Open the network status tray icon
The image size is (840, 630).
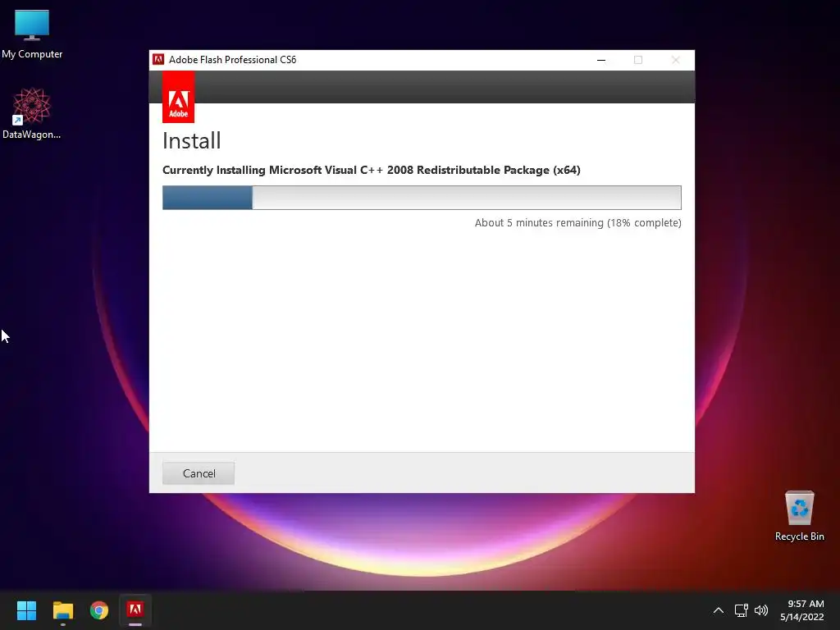[741, 610]
